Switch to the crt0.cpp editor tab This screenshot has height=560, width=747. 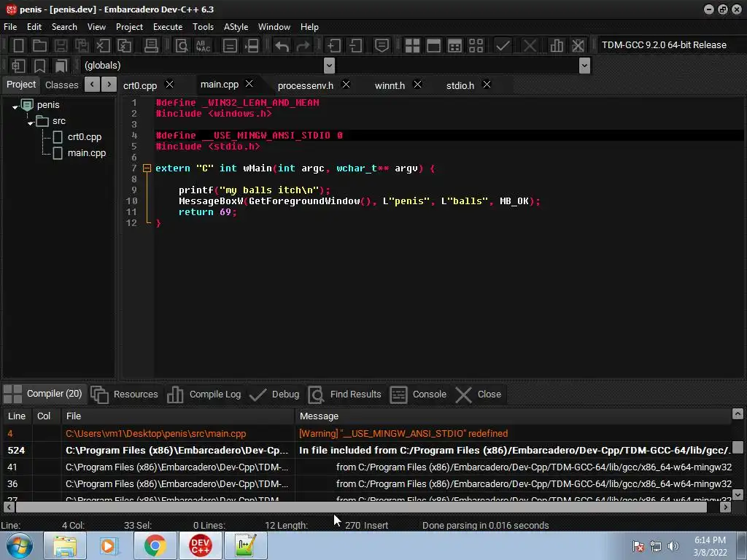pyautogui.click(x=140, y=85)
